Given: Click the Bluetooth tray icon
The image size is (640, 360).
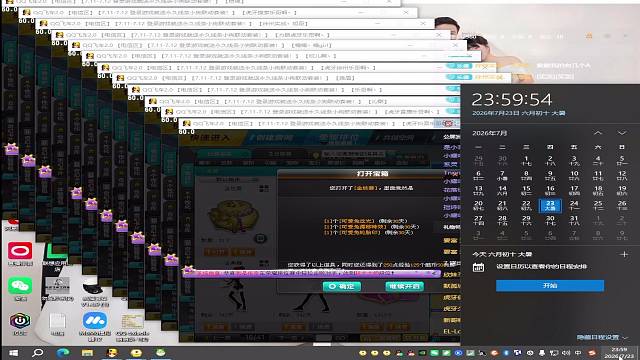Looking at the screenshot, I should click(506, 353).
